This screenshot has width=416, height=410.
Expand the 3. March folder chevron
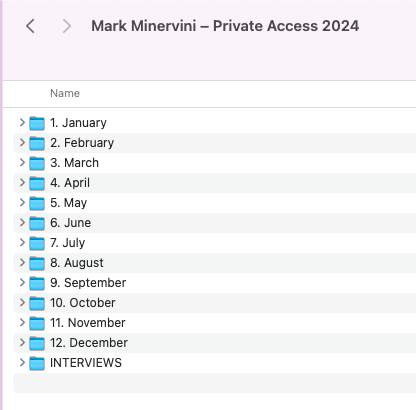coord(22,163)
